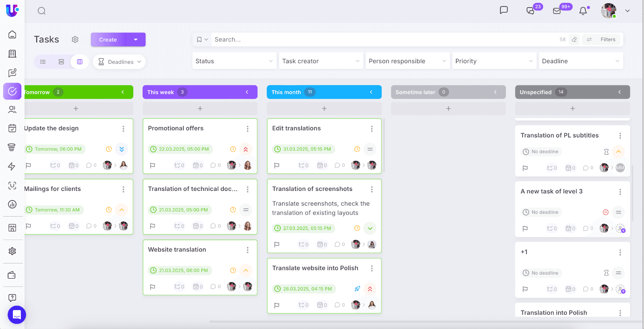Viewport: 644px width, 329px height.
Task: Switch to list view layout
Action: [x=43, y=62]
